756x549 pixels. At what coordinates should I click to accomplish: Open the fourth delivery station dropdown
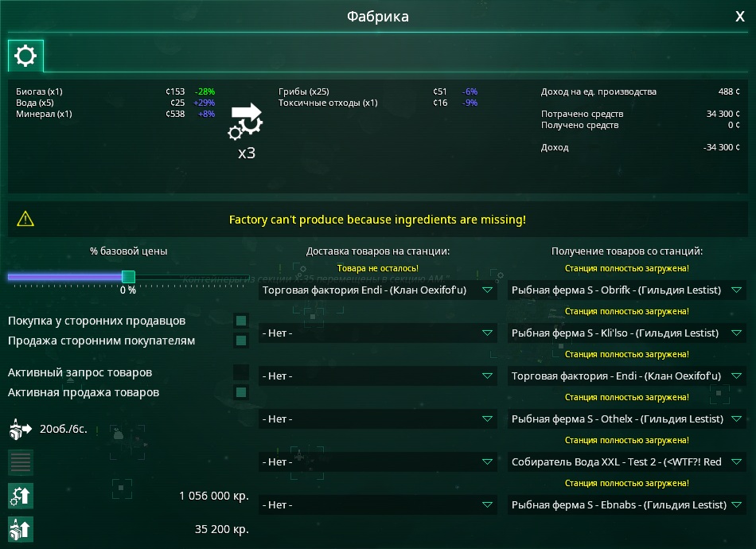tap(377, 419)
